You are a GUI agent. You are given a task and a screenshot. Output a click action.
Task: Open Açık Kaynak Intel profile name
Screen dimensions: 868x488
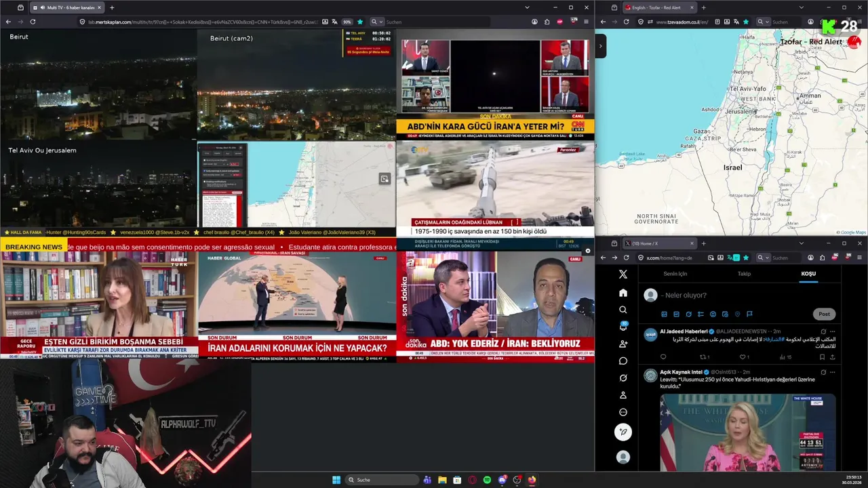pyautogui.click(x=682, y=372)
